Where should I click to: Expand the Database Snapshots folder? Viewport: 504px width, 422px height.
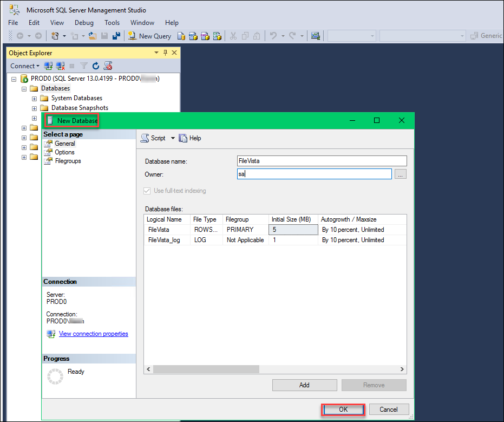(x=35, y=108)
